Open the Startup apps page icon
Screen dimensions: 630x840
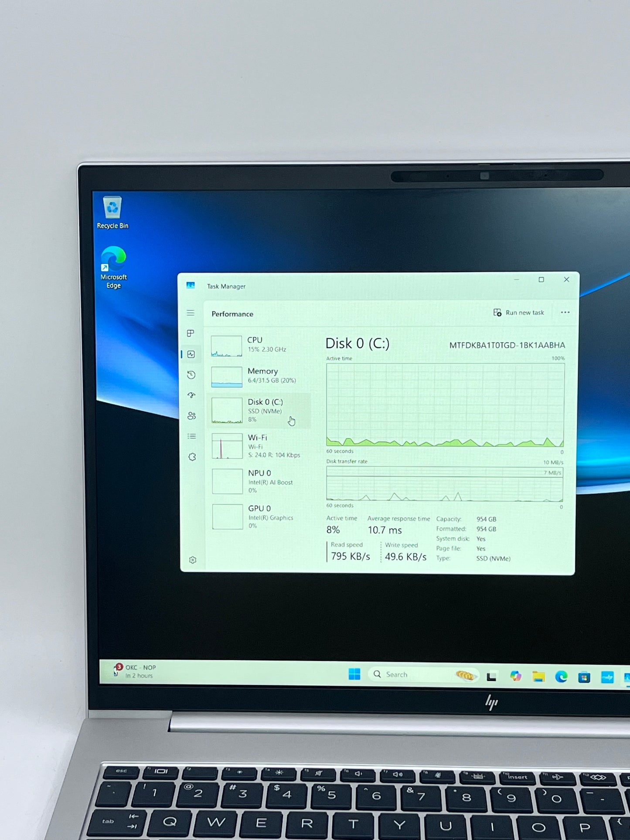coord(191,395)
